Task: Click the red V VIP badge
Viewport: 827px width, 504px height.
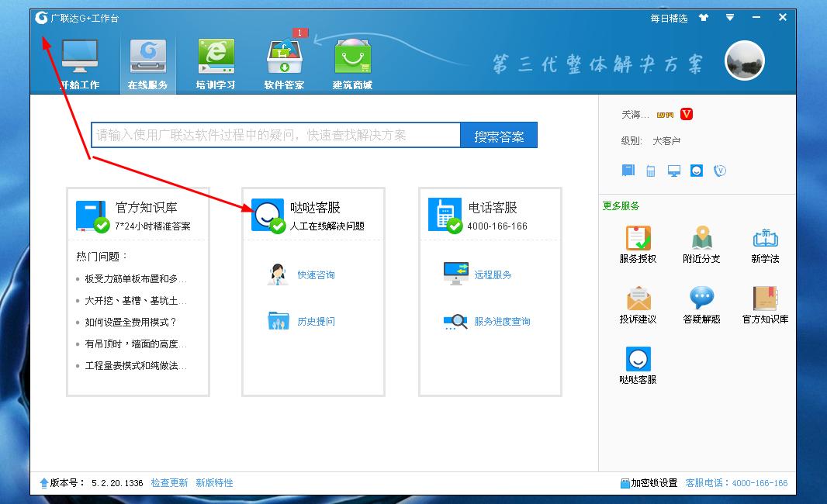Action: point(686,114)
